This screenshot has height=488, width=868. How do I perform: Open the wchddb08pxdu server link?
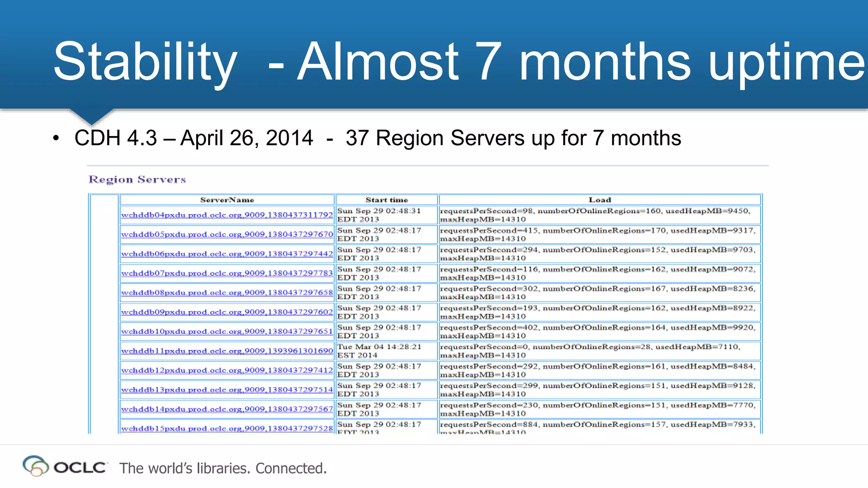pos(227,293)
